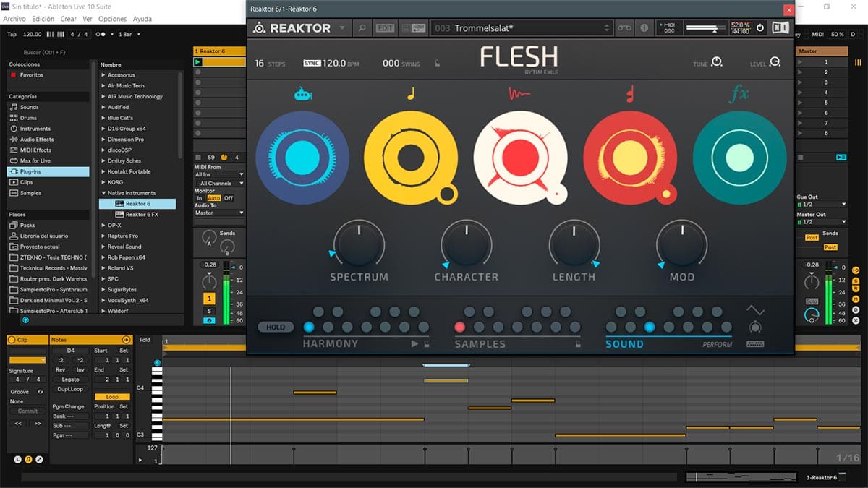Open the Ayuda menu

pyautogui.click(x=142, y=19)
